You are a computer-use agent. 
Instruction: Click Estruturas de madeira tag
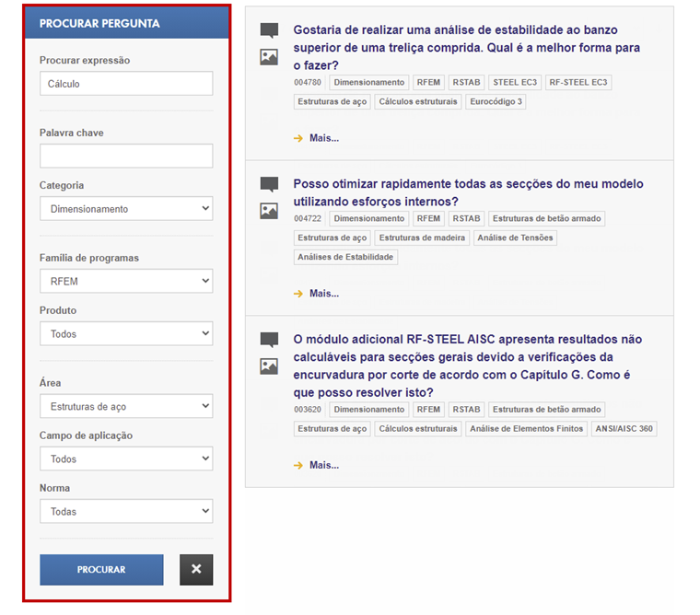(422, 238)
